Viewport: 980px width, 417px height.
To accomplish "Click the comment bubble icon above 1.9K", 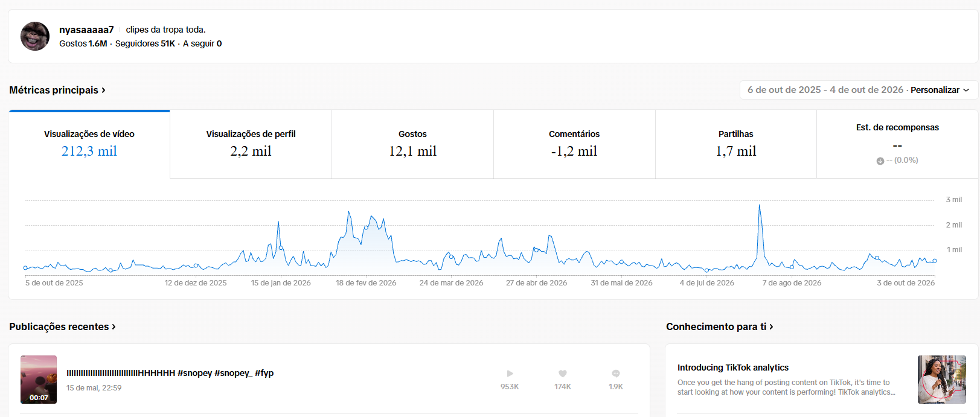I will tap(616, 374).
